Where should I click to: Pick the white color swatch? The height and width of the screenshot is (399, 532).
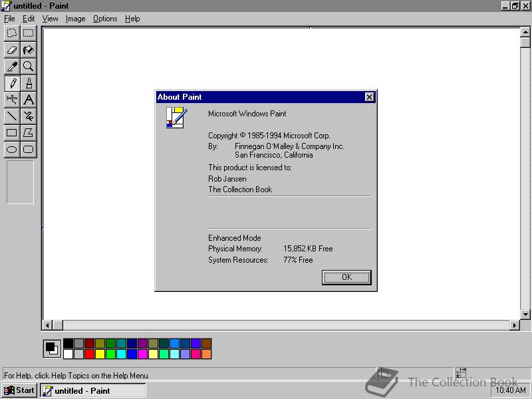68,354
